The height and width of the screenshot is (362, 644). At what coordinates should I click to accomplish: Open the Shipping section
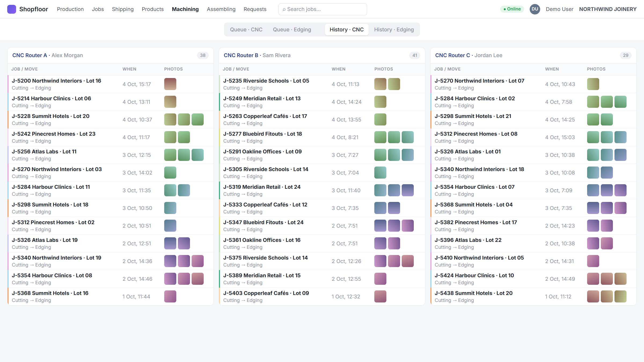[x=123, y=9]
